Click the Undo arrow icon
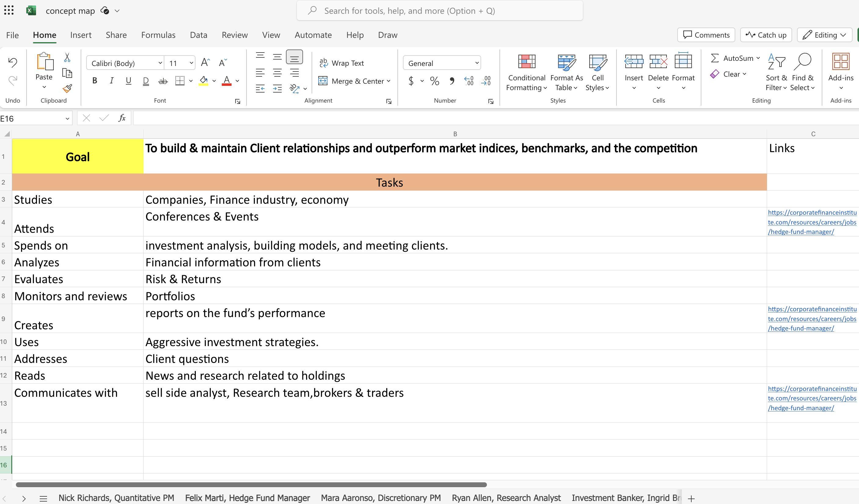 [13, 62]
